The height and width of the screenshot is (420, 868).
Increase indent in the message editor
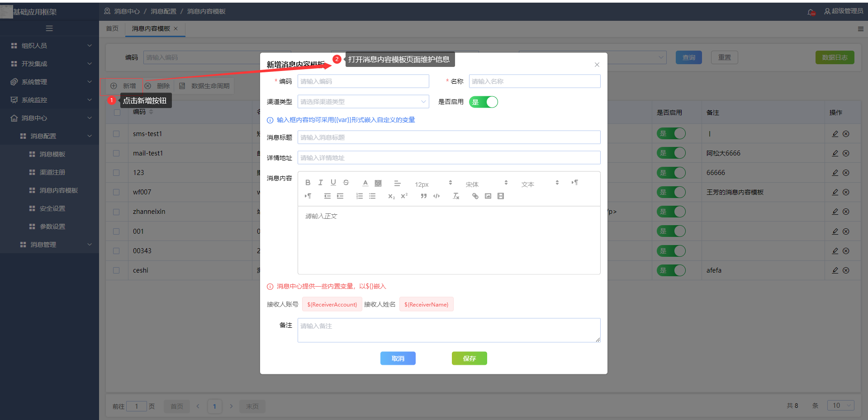(340, 196)
